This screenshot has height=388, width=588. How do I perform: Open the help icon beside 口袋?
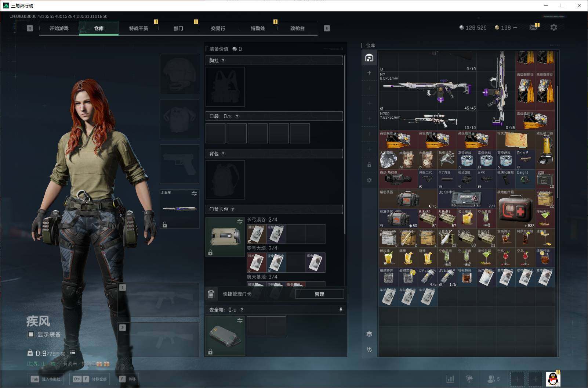(x=237, y=116)
